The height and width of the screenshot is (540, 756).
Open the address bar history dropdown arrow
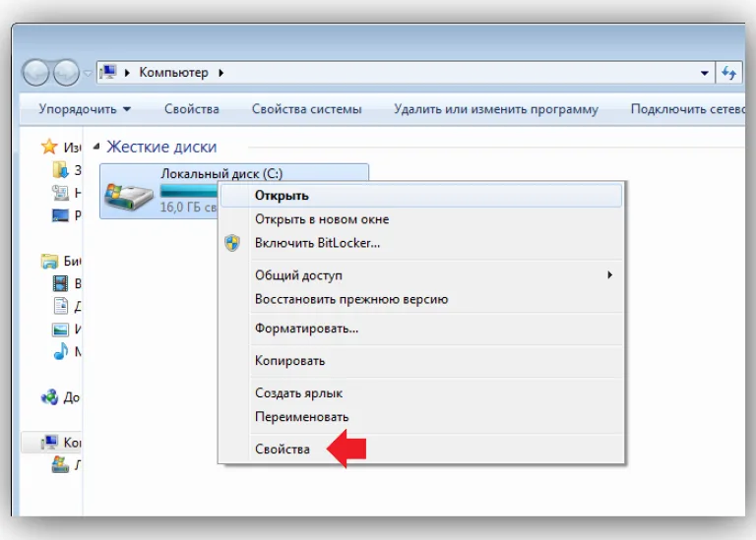[705, 73]
